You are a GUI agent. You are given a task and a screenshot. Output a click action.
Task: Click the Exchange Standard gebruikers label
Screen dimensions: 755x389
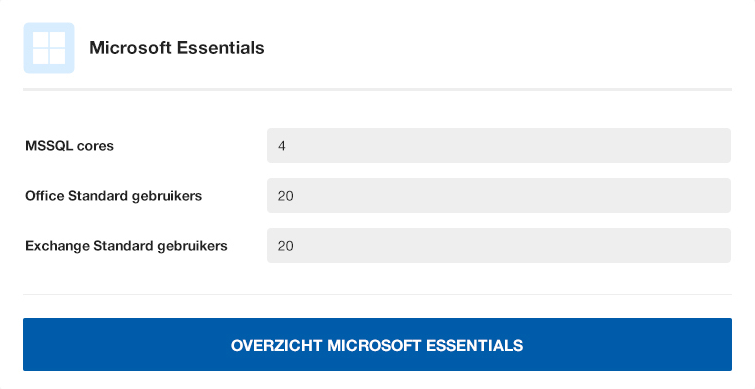[126, 246]
